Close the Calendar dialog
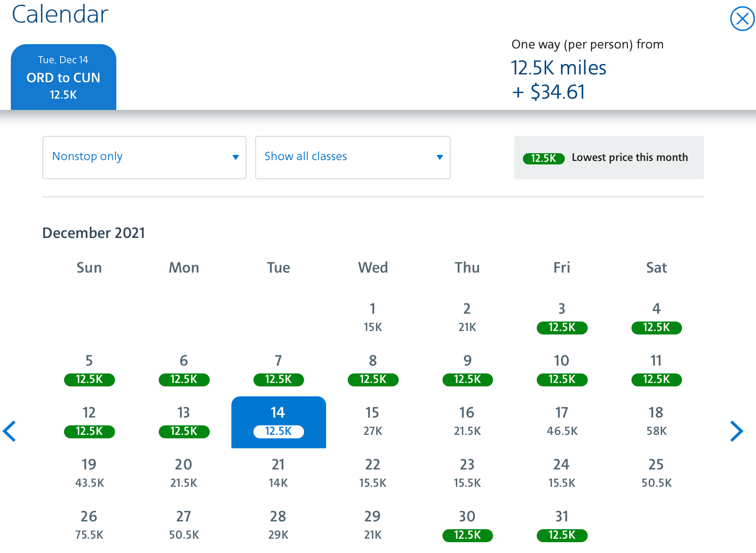Screen dimensions: 756x553 742,18
